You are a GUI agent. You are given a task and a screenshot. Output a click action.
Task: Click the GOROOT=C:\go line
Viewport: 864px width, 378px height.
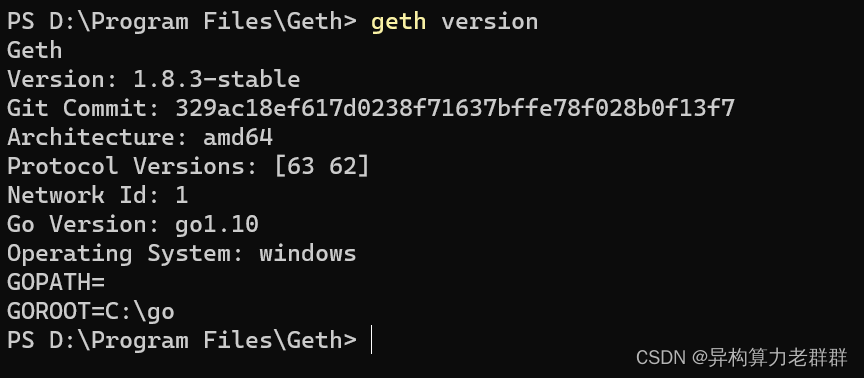[x=91, y=311]
